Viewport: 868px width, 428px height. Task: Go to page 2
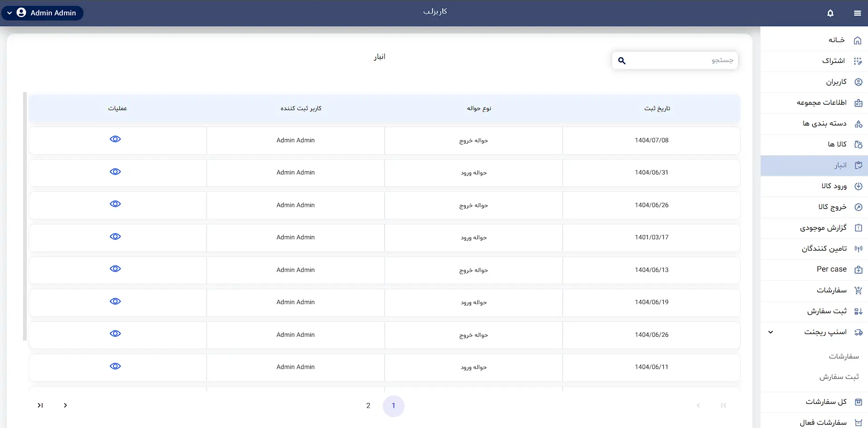(368, 406)
